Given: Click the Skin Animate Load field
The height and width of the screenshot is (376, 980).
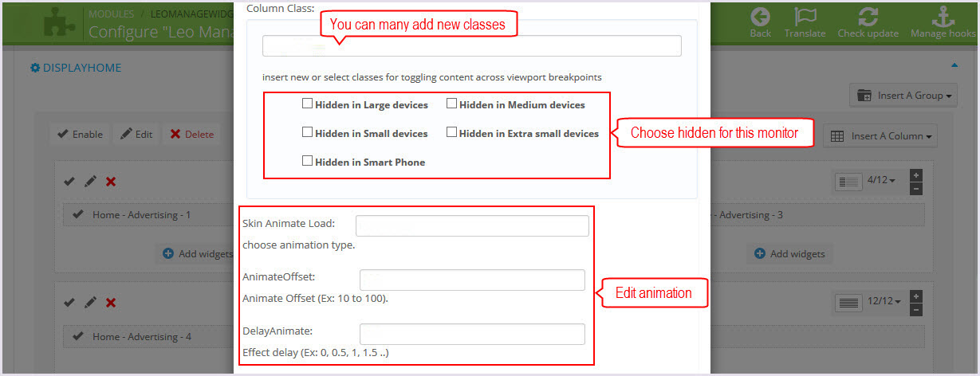Looking at the screenshot, I should point(472,225).
